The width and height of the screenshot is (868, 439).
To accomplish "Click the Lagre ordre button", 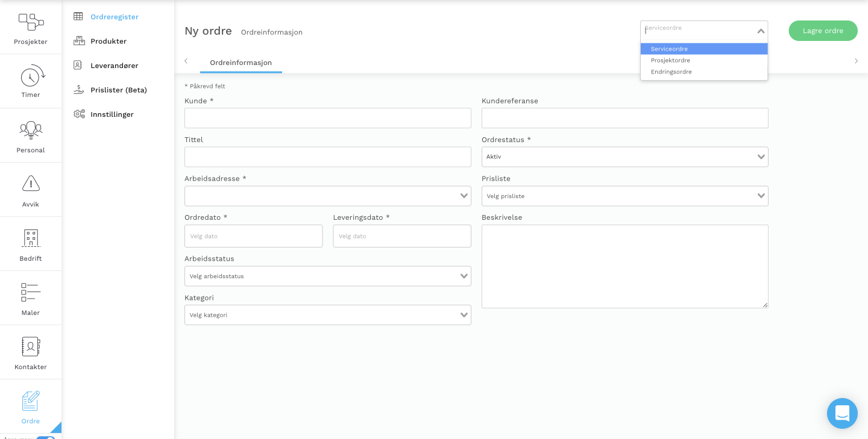I will click(x=823, y=31).
